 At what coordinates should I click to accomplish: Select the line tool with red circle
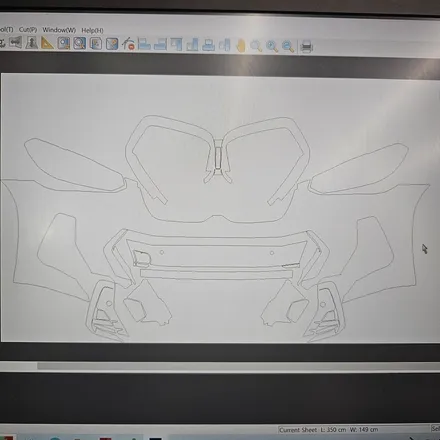coord(128,44)
